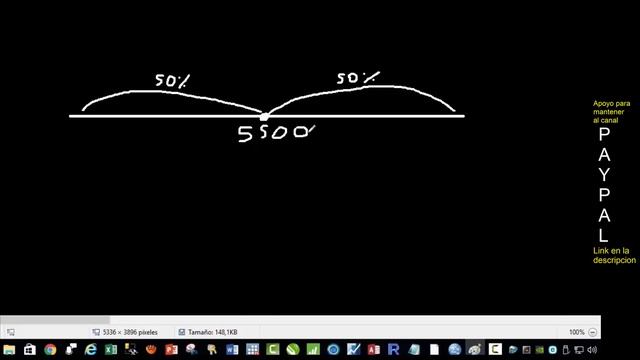640x360 pixels.
Task: Click the 5336 × 3896 píxeles status text
Action: coord(130,332)
